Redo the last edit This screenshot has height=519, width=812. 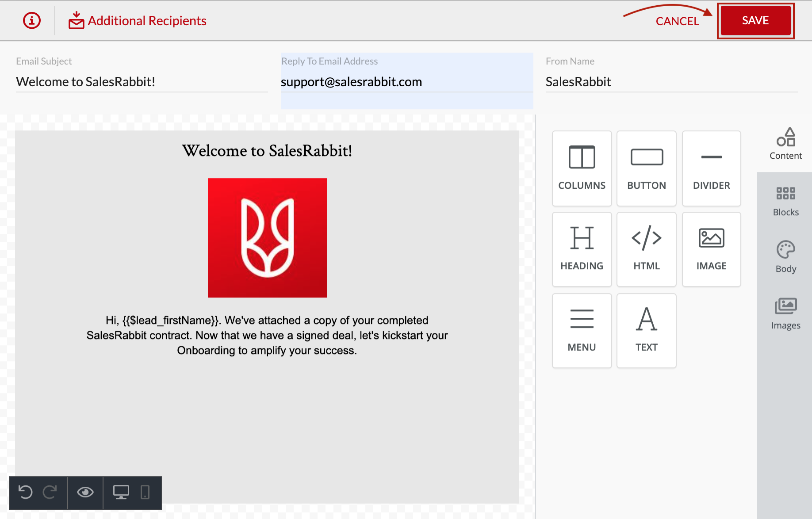(50, 492)
